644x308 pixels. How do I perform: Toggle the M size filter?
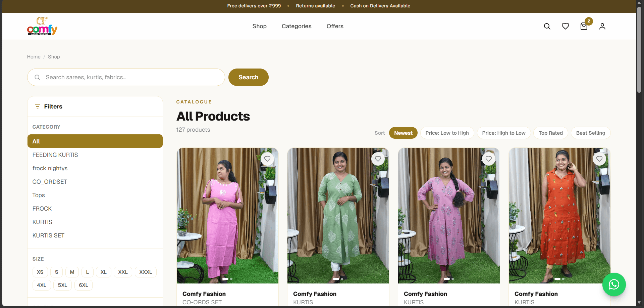[72, 272]
